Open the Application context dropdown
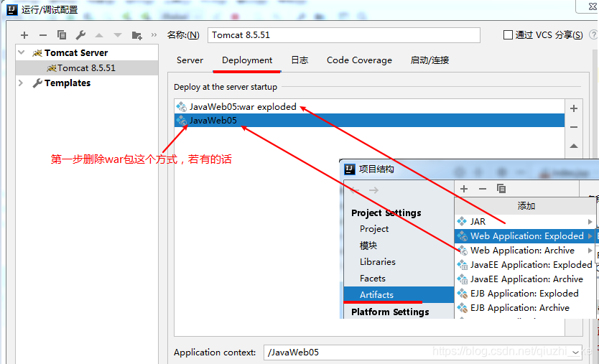The height and width of the screenshot is (364, 599). click(576, 353)
